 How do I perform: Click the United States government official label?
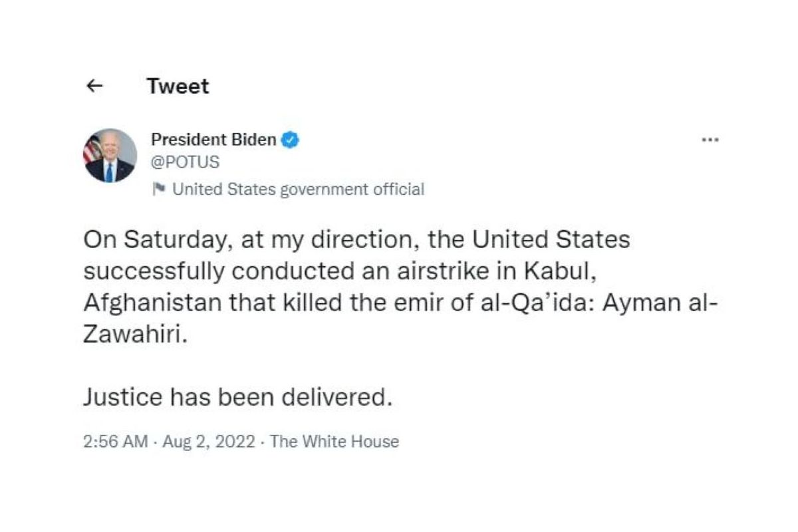click(298, 190)
